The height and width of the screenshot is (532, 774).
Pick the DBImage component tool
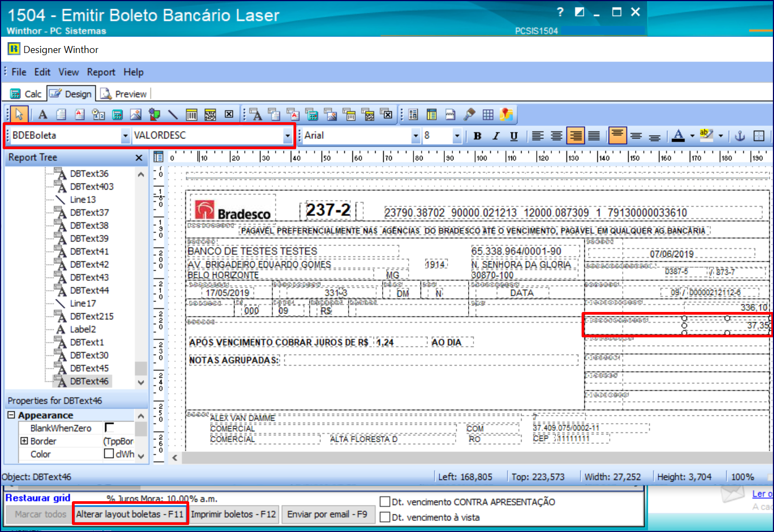click(331, 114)
